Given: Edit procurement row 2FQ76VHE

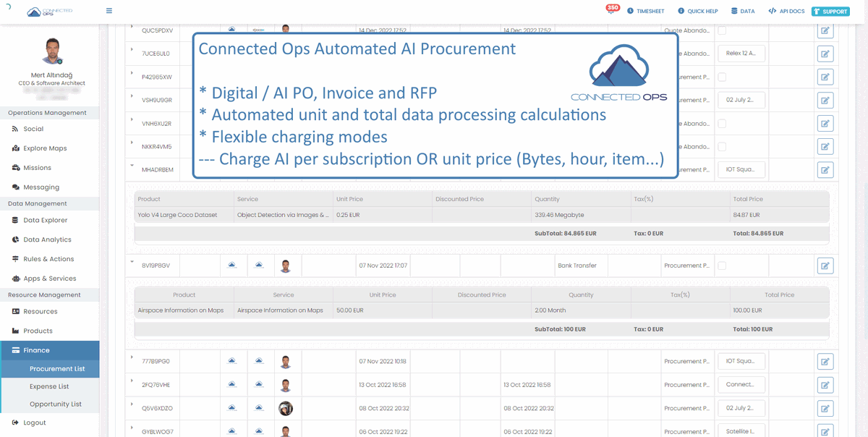Looking at the screenshot, I should (x=825, y=385).
